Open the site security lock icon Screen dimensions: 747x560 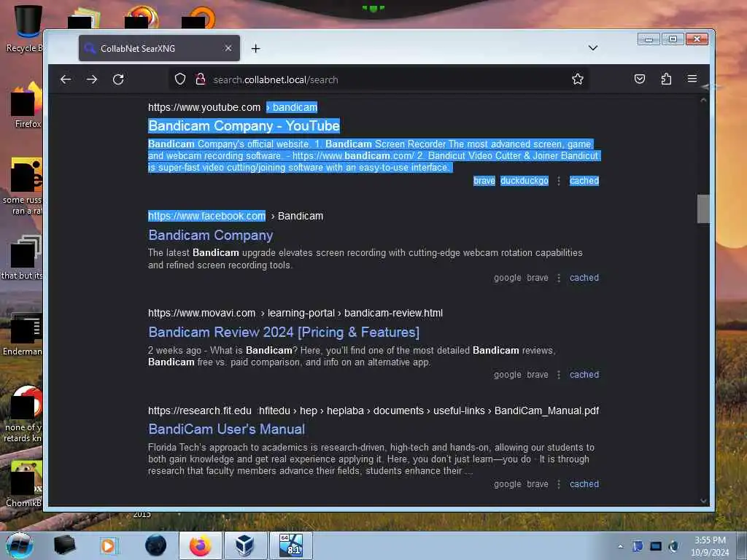201,79
